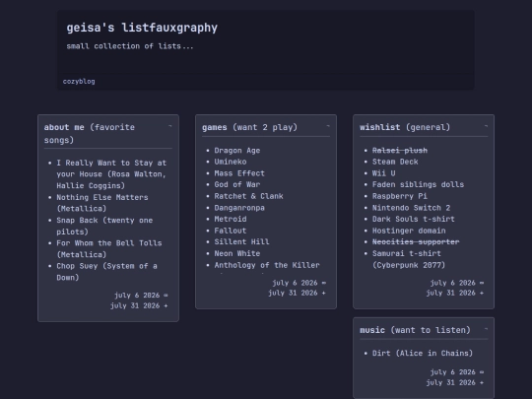Click 'God of War' in games list
The image size is (532, 399).
(237, 184)
